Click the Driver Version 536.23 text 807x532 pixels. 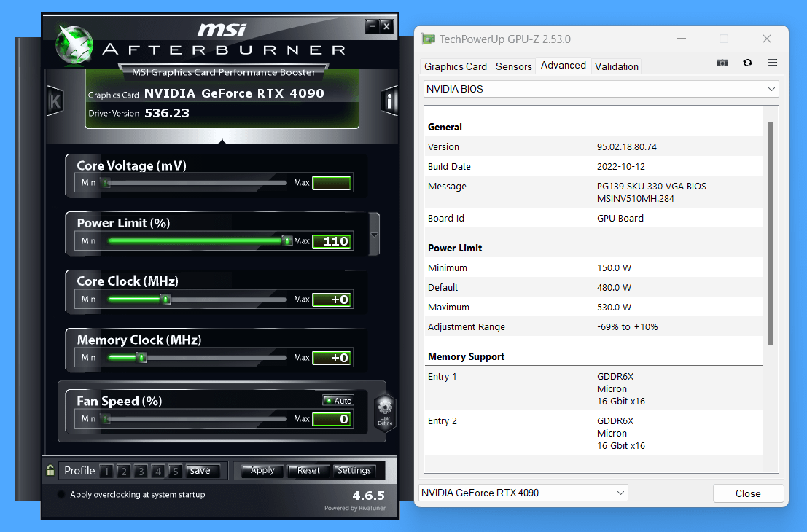click(139, 113)
